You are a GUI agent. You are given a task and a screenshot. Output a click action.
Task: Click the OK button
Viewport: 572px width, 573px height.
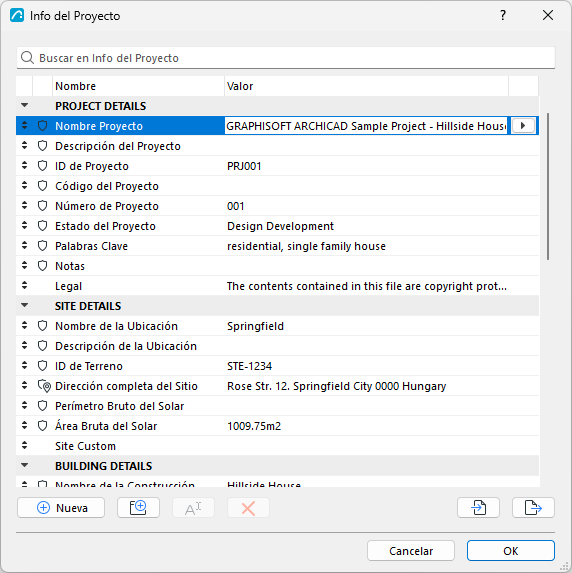[511, 551]
